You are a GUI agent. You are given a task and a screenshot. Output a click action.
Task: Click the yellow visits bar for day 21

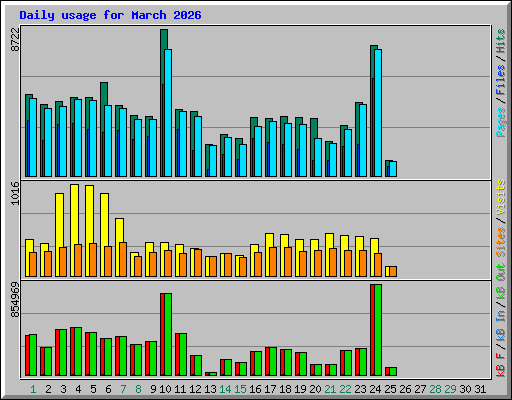pyautogui.click(x=329, y=240)
